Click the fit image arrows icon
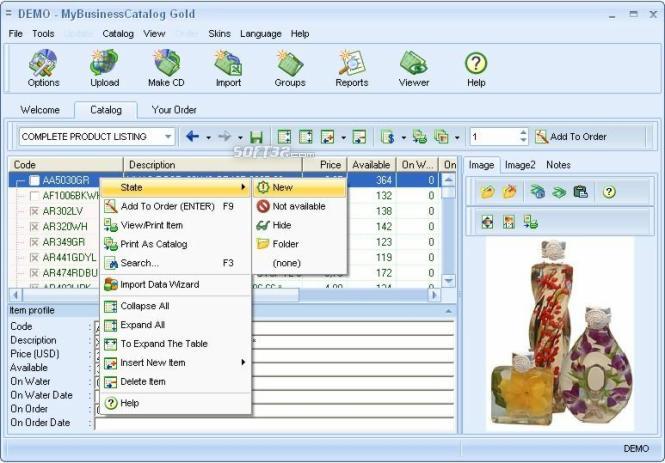 tap(487, 222)
